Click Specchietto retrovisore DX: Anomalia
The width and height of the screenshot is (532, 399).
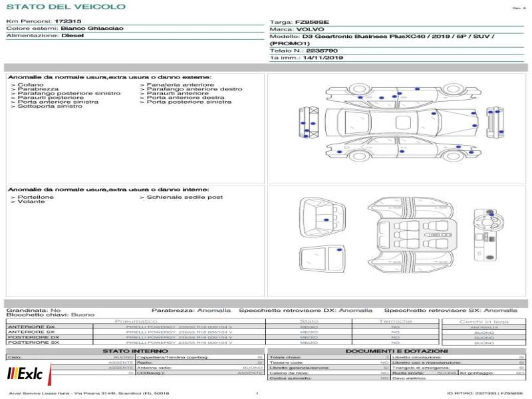(x=305, y=310)
